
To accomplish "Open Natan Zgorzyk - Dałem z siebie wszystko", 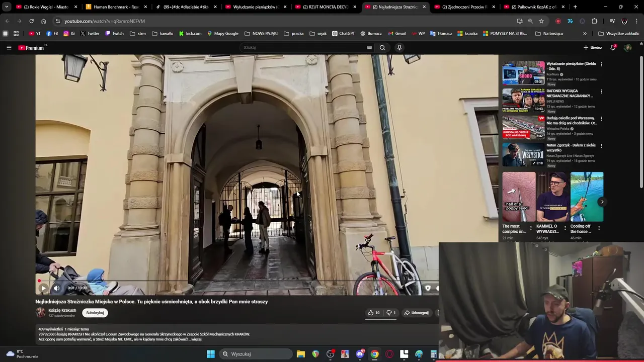I will point(571,148).
